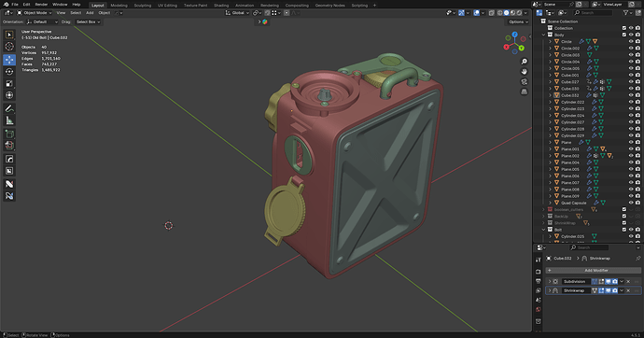Open Subdivision modifier extras dropdown arrow
This screenshot has height=338, width=644.
coord(622,282)
